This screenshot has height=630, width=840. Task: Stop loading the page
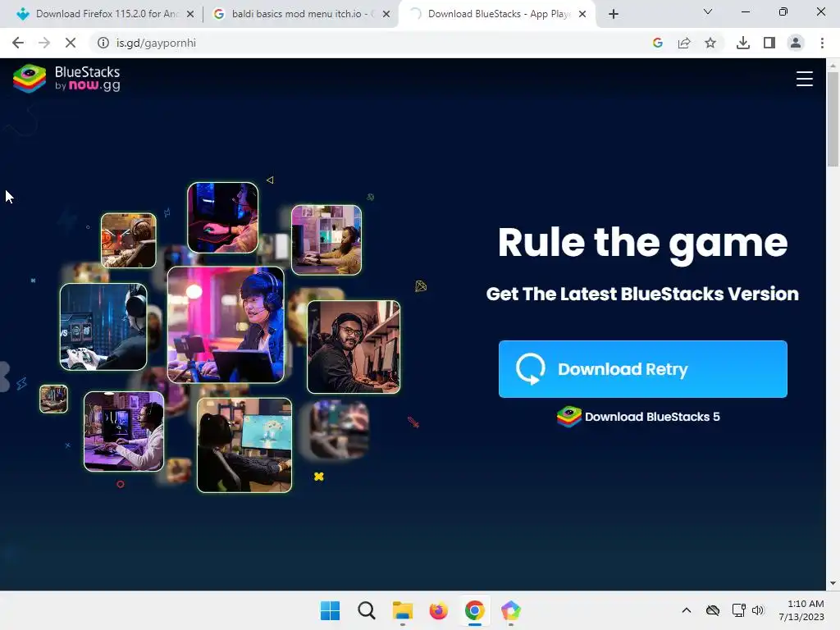pyautogui.click(x=71, y=43)
